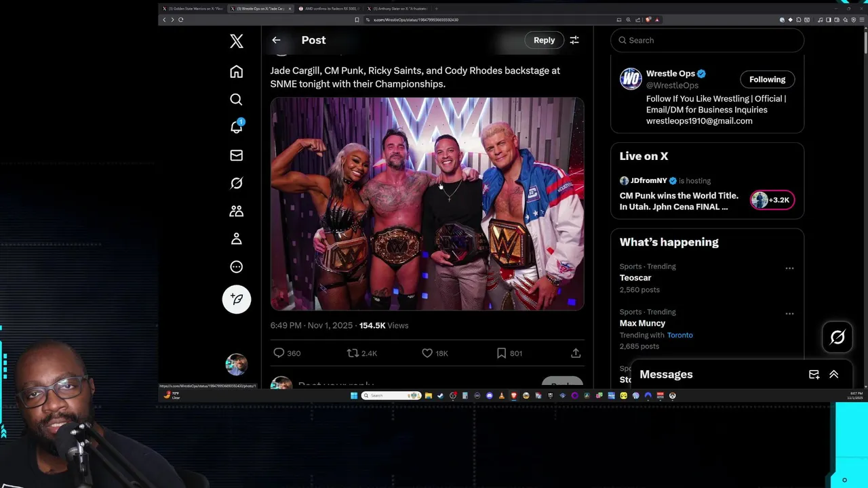Open a new browser tab
Image resolution: width=868 pixels, height=488 pixels.
pos(436,9)
